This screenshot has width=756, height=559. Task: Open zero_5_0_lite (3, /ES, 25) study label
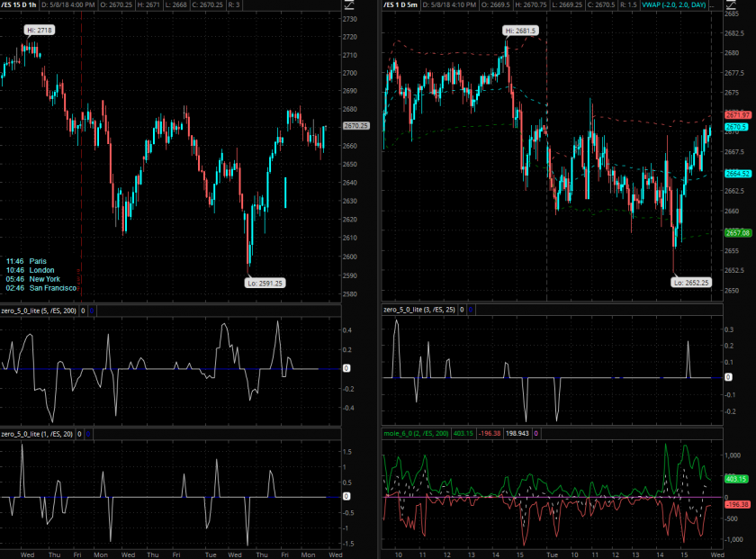coord(418,310)
